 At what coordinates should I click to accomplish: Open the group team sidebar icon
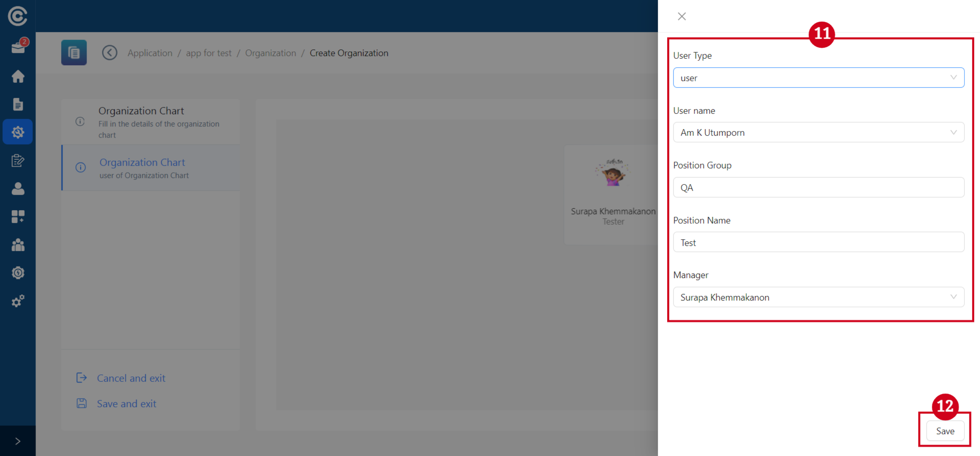point(18,245)
